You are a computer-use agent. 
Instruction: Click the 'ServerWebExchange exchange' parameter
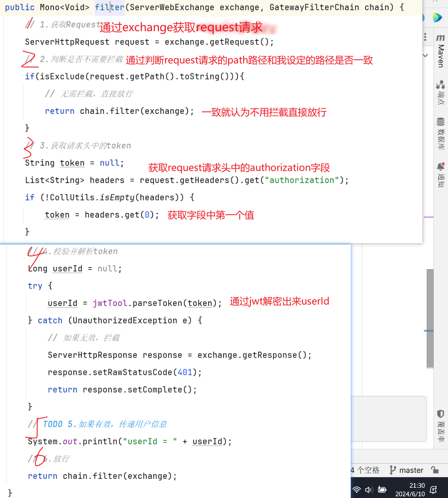point(194,7)
